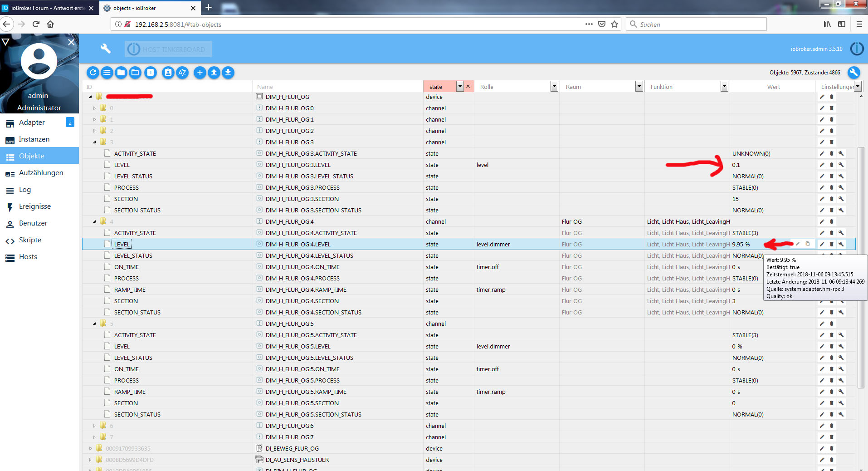Select the ACTIVITY_STATE row under channel 3
The image size is (868, 471).
click(468, 154)
